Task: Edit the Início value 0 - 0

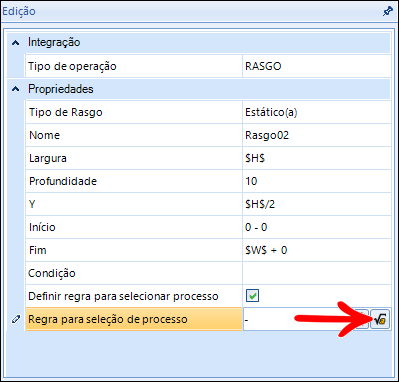Action: pyautogui.click(x=317, y=227)
